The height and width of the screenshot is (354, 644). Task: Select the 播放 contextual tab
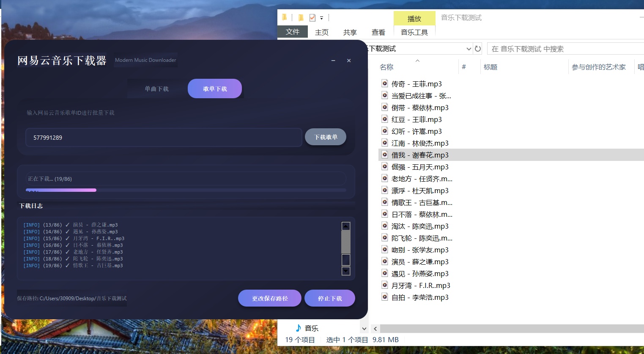(414, 19)
